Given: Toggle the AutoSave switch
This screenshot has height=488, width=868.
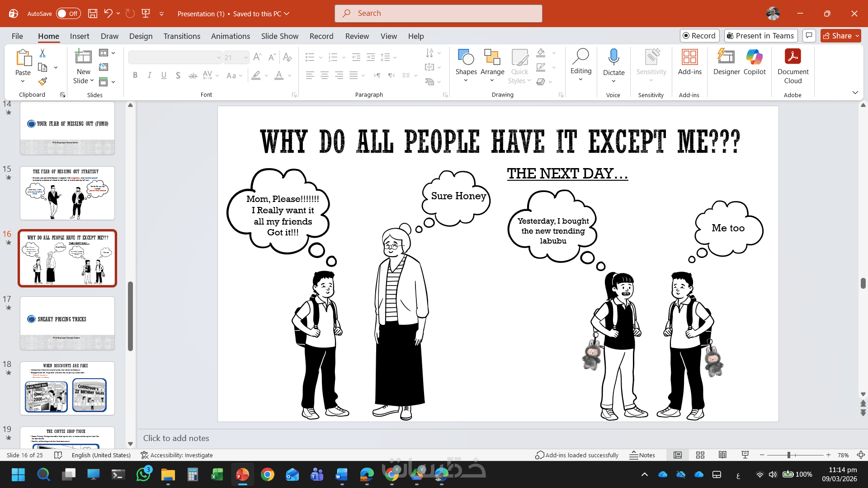Looking at the screenshot, I should 68,14.
